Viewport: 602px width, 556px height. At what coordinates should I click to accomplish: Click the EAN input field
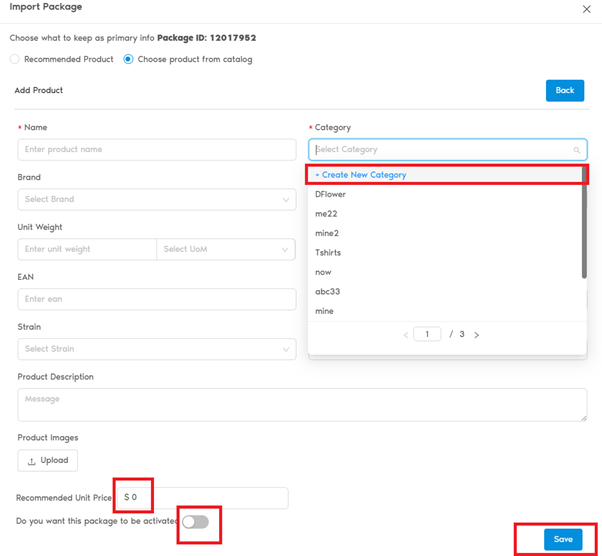(x=157, y=299)
